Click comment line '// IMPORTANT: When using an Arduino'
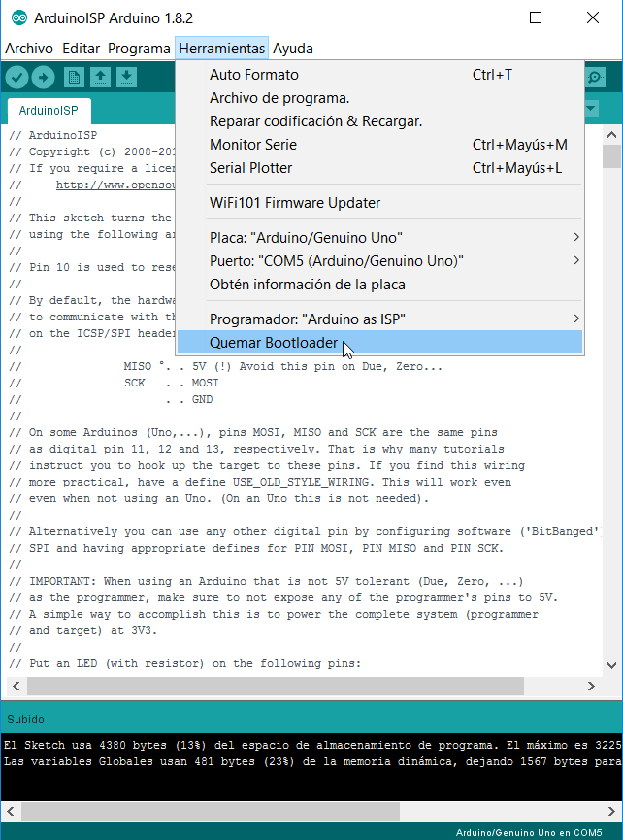Screen dimensions: 623x840 266,582
